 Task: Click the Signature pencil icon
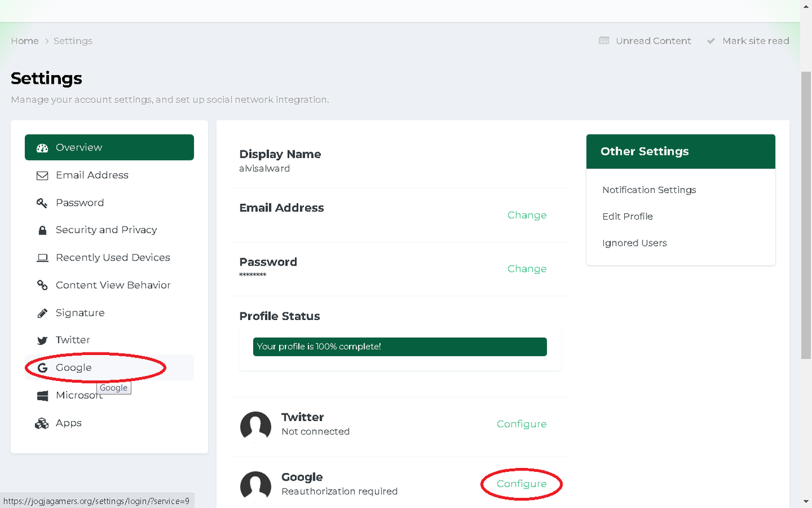click(43, 313)
